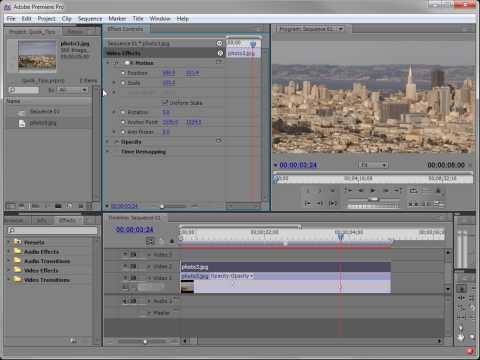This screenshot has width=480, height=360.
Task: Toggle Anti-flicker Filter stopwatch
Action: click(123, 132)
